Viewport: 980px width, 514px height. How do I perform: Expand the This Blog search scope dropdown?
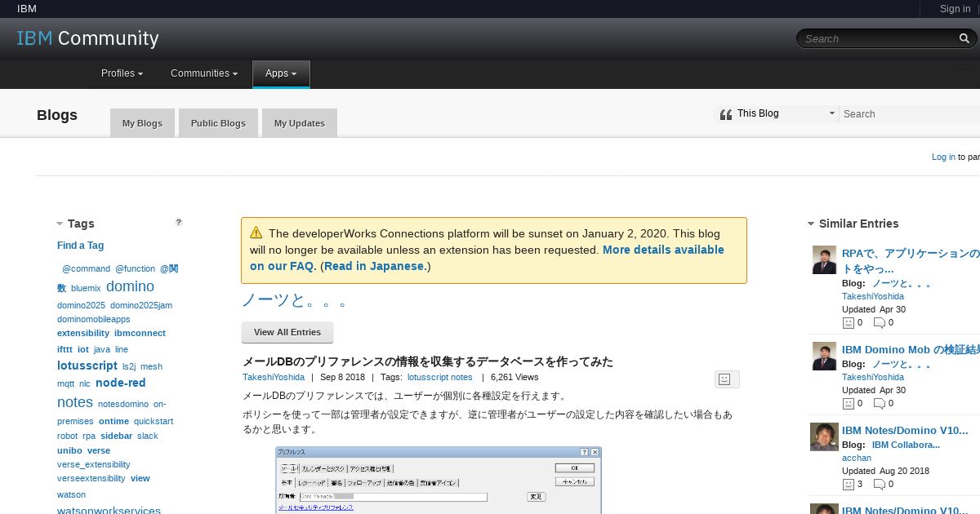832,113
